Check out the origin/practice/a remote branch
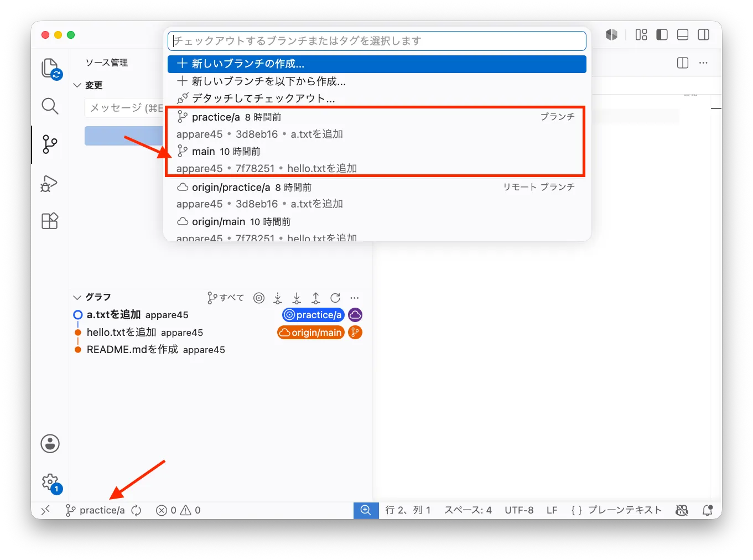Viewport: 753px width, 560px height. pos(377,195)
